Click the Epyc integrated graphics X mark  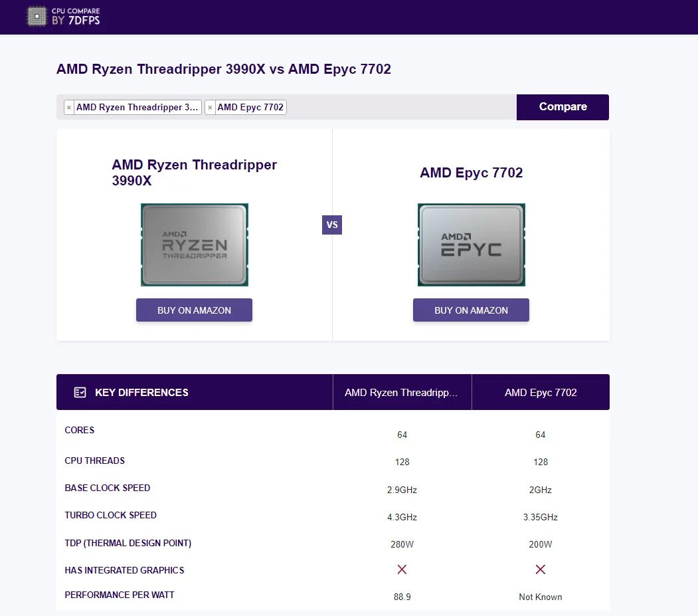click(x=541, y=569)
